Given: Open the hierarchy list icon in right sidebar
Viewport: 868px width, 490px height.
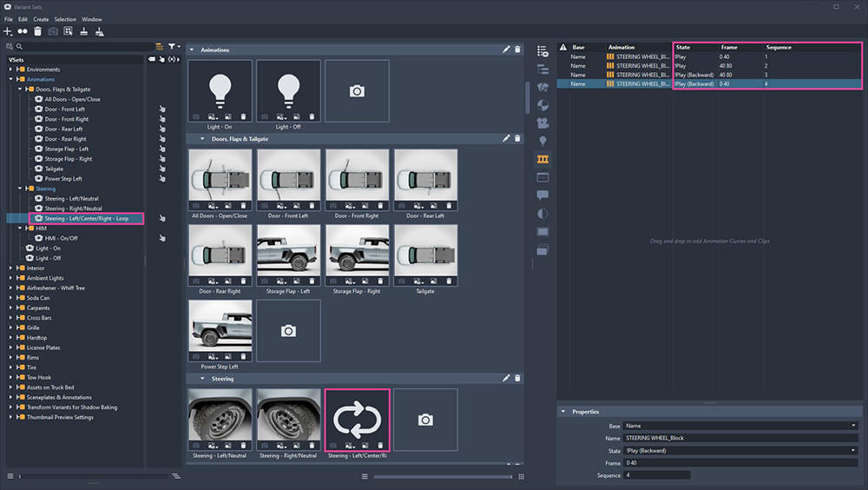Looking at the screenshot, I should tap(542, 70).
